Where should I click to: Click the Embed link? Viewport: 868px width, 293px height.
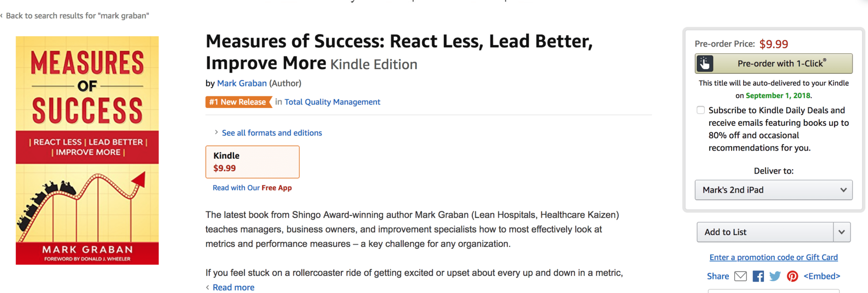pyautogui.click(x=821, y=276)
